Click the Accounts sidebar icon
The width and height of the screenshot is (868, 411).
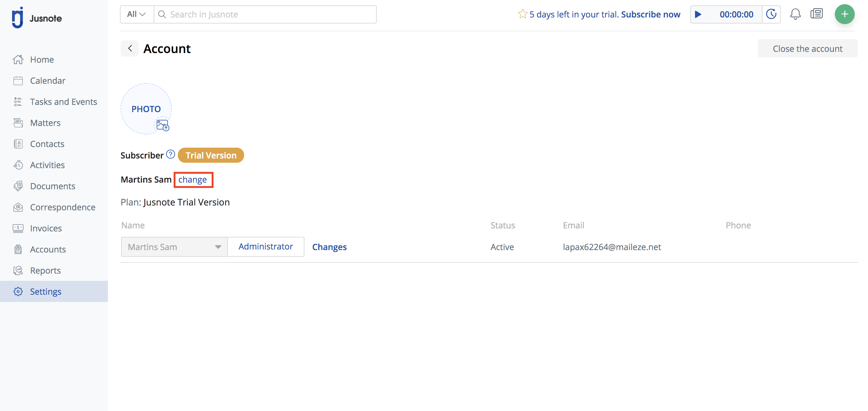(x=18, y=249)
